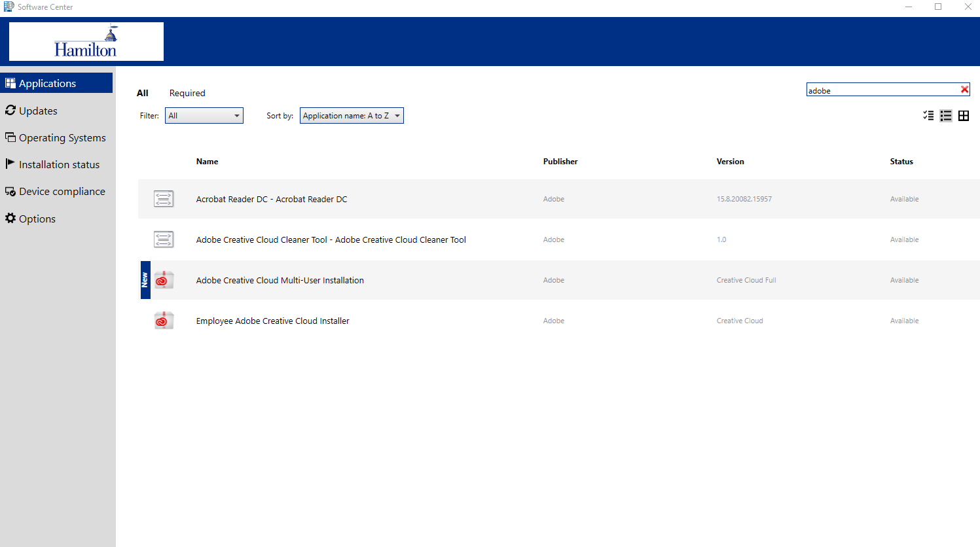Screen dimensions: 980x547
Task: Click the Operating Systems icon in sidebar
Action: tap(10, 137)
